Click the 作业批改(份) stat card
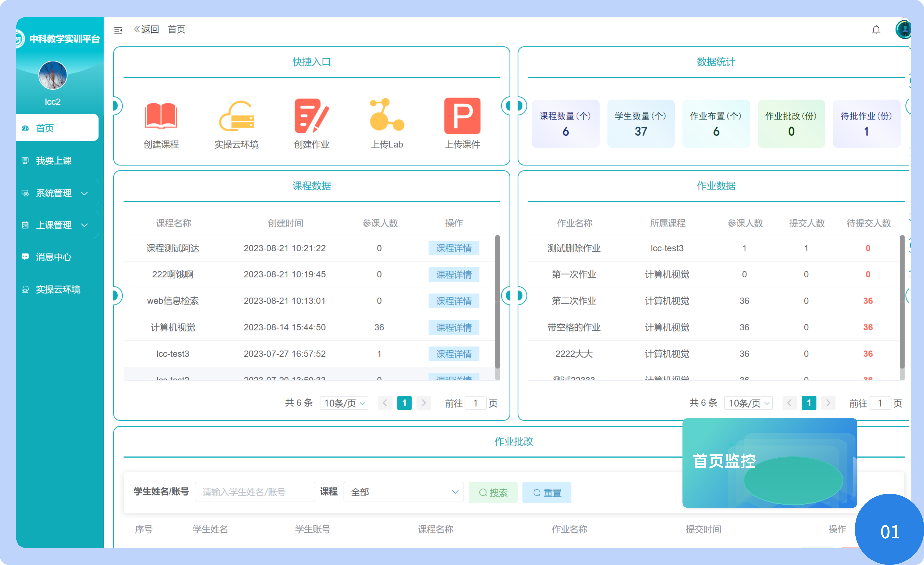The image size is (924, 565). tap(791, 124)
